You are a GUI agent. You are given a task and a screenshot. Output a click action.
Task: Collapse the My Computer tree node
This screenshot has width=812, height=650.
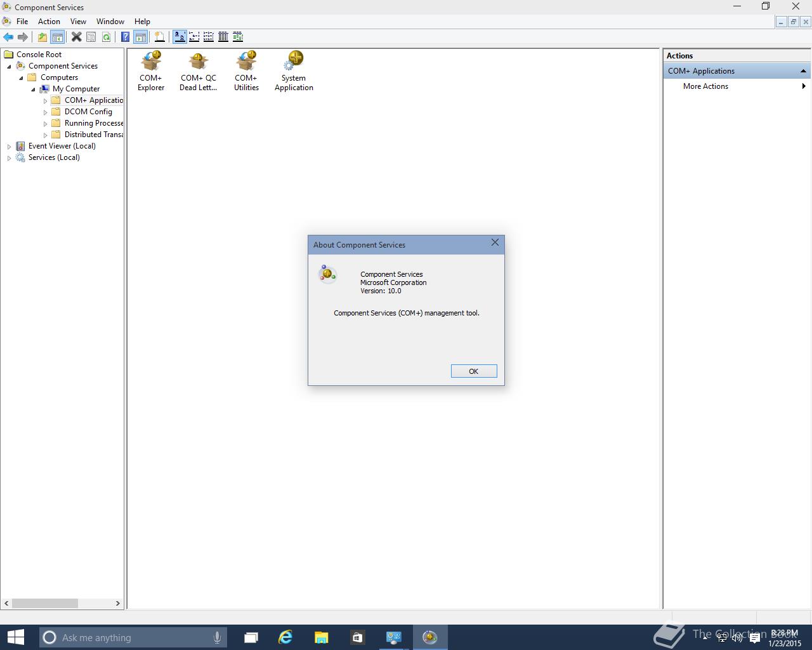pyautogui.click(x=33, y=90)
